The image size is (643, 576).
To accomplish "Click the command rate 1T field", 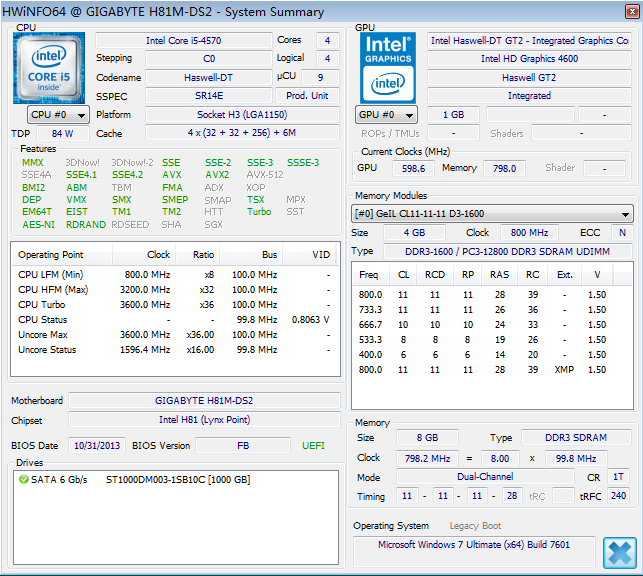I will [x=618, y=477].
